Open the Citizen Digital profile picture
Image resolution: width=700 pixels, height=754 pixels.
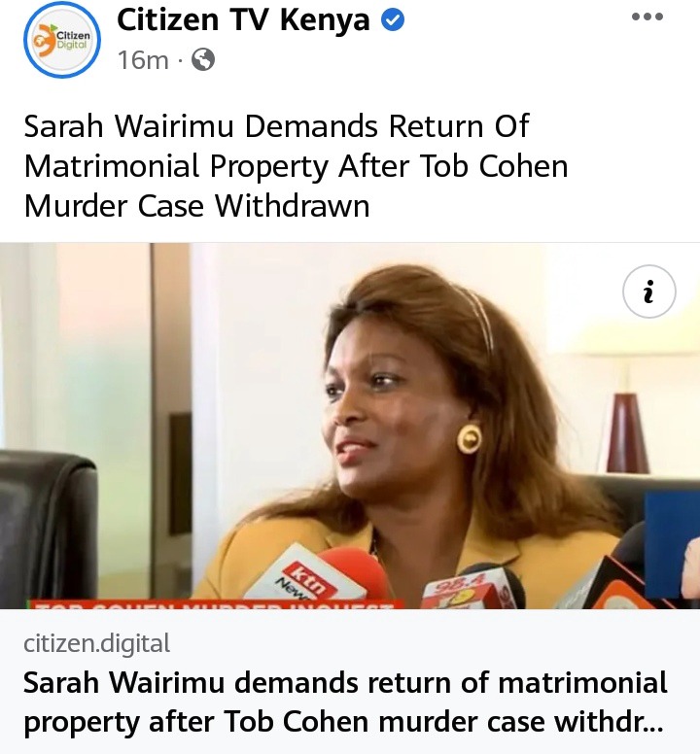[62, 40]
